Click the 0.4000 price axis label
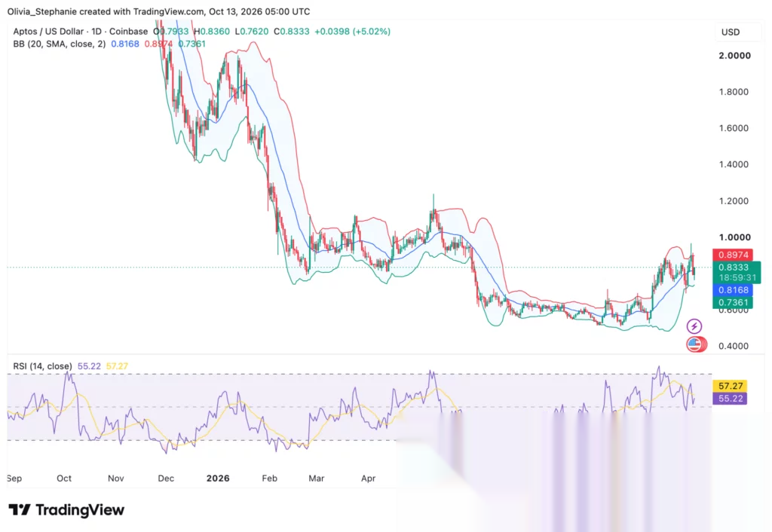 pos(734,346)
